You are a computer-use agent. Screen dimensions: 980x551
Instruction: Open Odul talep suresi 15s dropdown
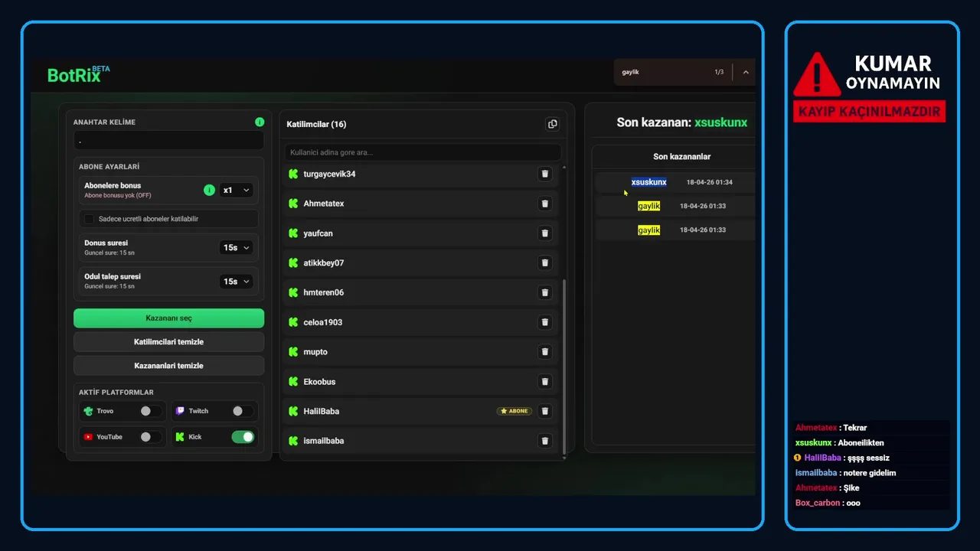[236, 281]
